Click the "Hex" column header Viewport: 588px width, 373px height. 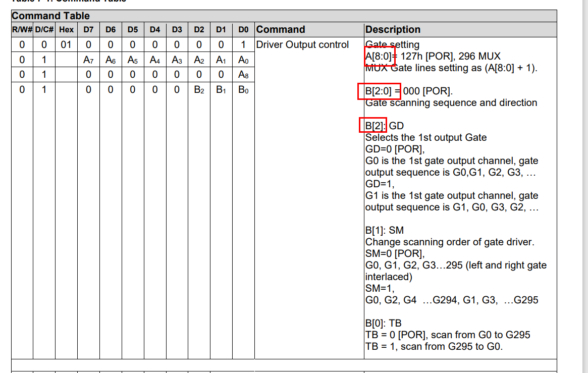[x=67, y=30]
